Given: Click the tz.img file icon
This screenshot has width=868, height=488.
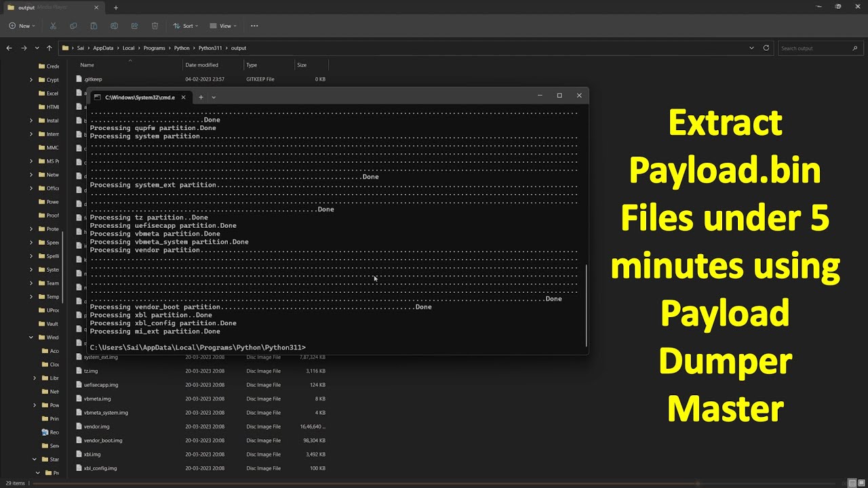Looking at the screenshot, I should click(79, 371).
